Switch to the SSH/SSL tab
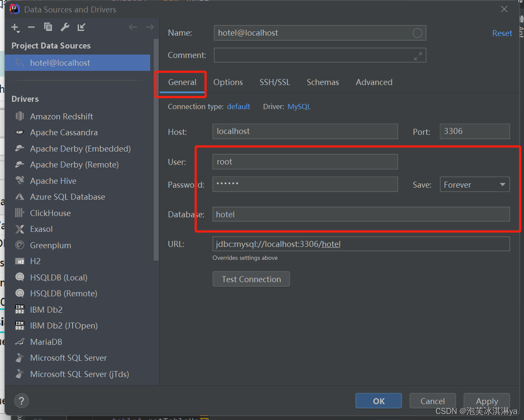 coord(275,82)
